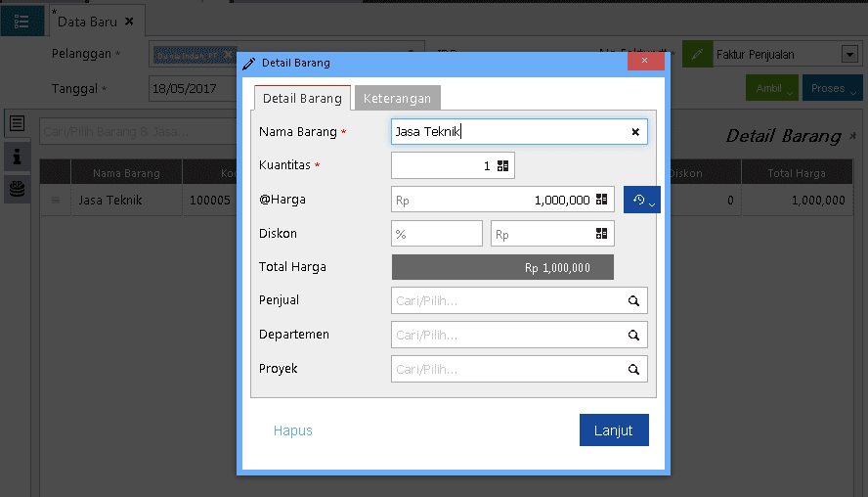Open the Ambil dropdown button

(772, 88)
